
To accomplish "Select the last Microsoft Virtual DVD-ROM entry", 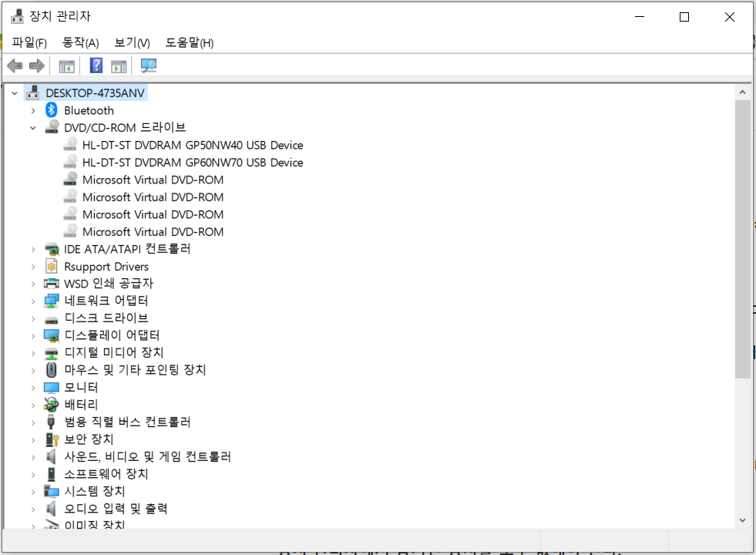I will coord(153,232).
